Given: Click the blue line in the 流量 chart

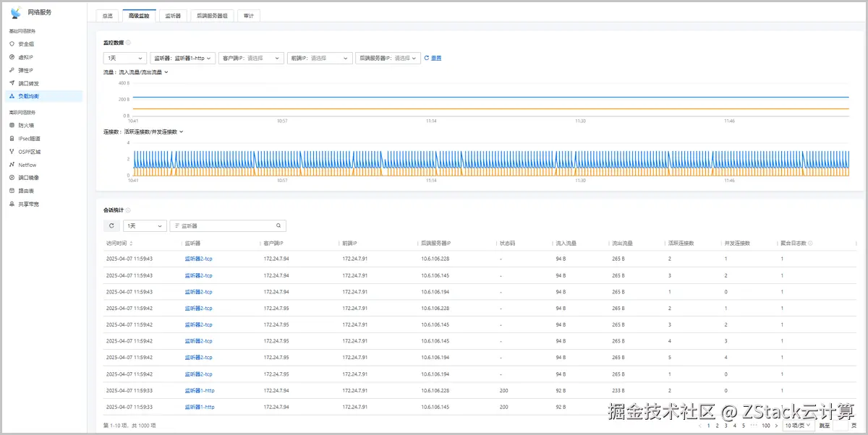Looking at the screenshot, I should pyautogui.click(x=492, y=97).
